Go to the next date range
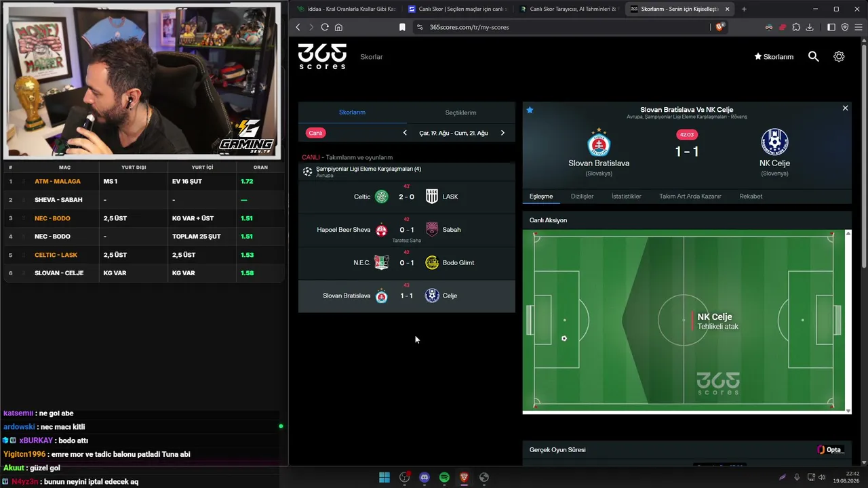The image size is (868, 488). 502,133
